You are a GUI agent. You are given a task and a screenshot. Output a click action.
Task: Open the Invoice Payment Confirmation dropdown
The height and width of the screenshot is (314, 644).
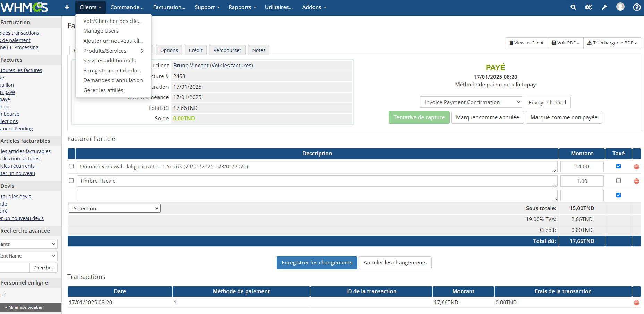tap(471, 102)
